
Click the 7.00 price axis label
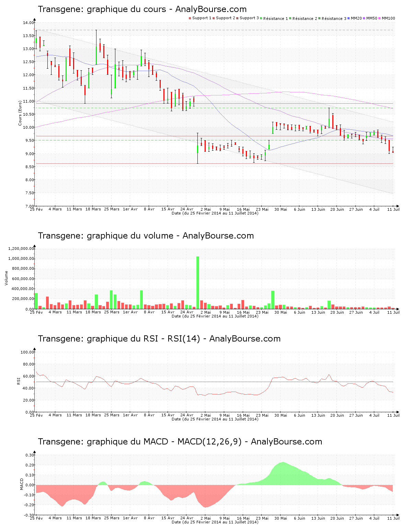coord(29,206)
